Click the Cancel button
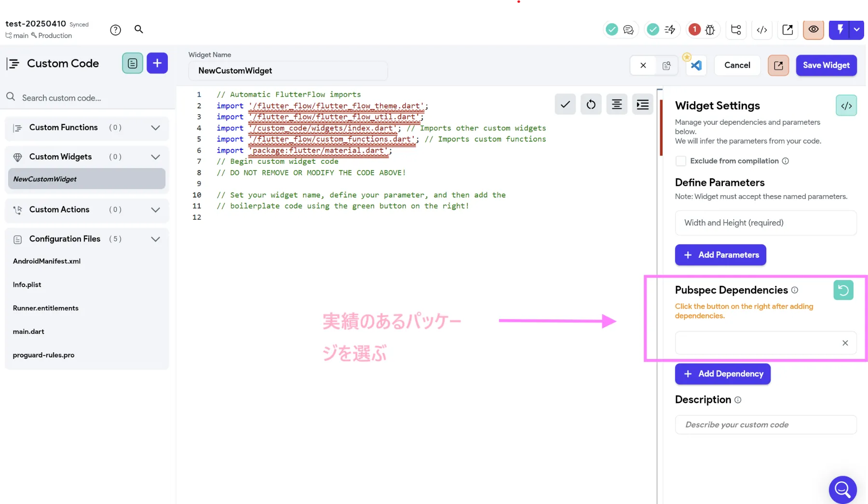 [737, 65]
